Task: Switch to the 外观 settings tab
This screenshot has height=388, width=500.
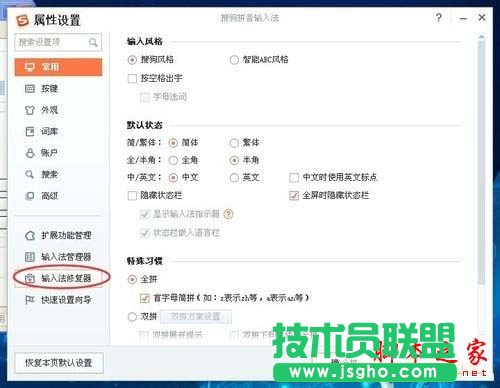Action: coord(58,110)
